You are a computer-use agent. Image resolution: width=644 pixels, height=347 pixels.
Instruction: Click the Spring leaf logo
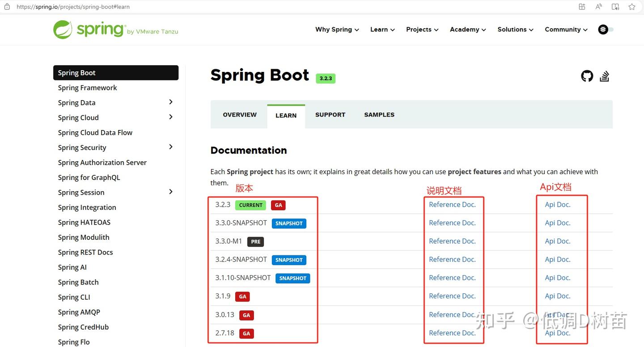click(64, 29)
